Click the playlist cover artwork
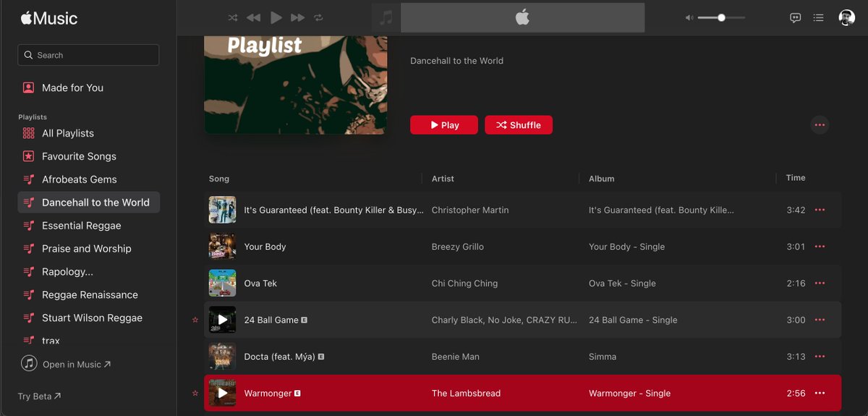868x416 pixels. click(296, 85)
